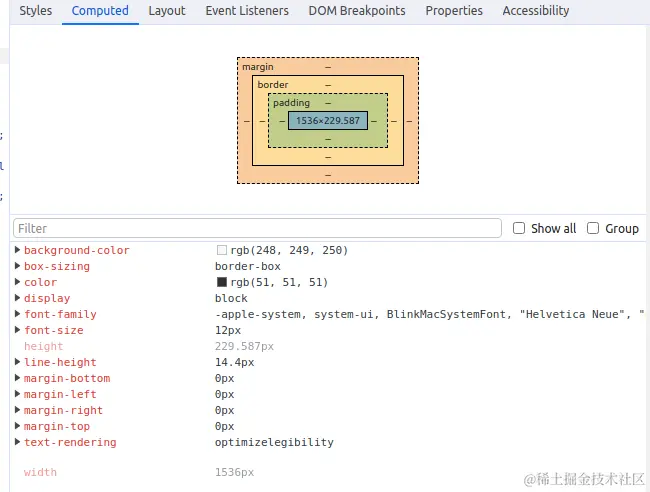The image size is (650, 492).
Task: Focus the Filter input field
Action: 257,228
